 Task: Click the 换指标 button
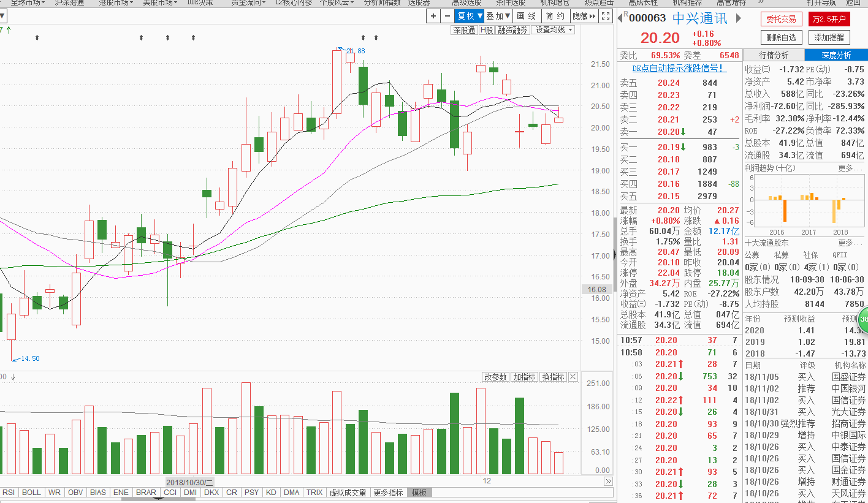click(x=553, y=377)
